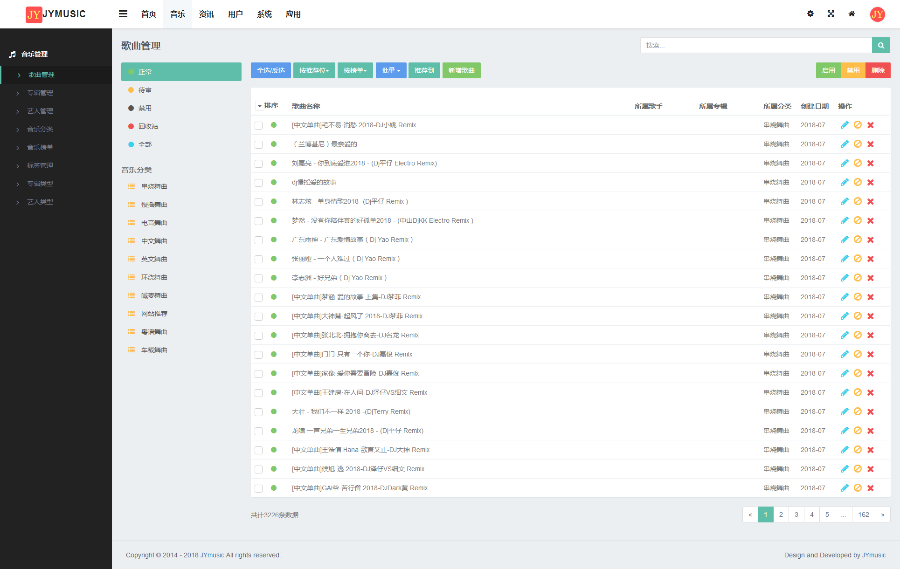
Task: Click the round JY user avatar
Action: pyautogui.click(x=877, y=14)
